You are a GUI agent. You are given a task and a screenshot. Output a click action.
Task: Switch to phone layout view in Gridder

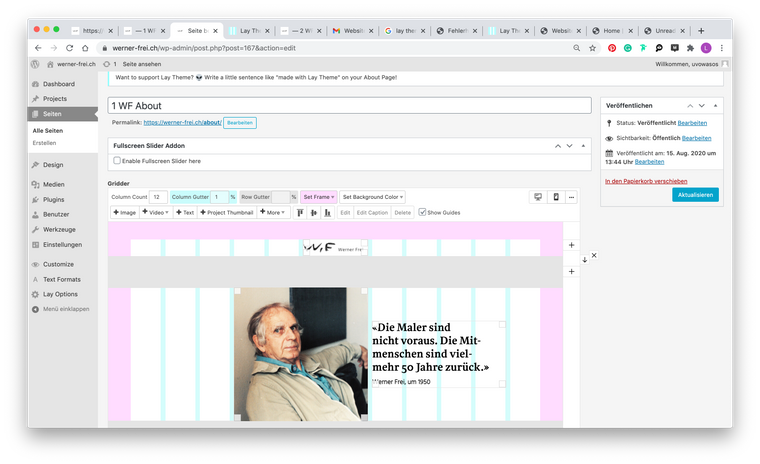point(556,197)
